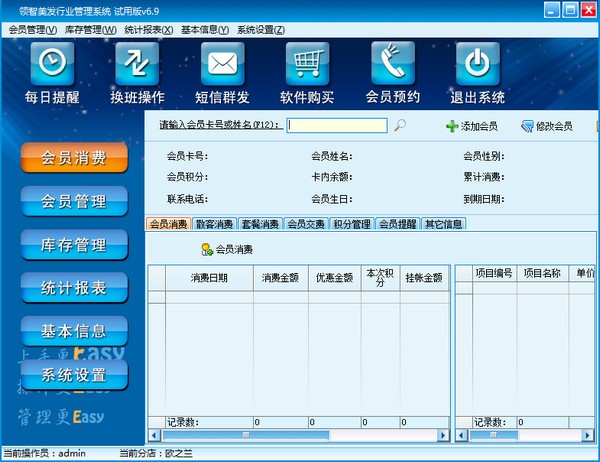
Task: Switch to the 会员提醒 tab
Action: (398, 224)
